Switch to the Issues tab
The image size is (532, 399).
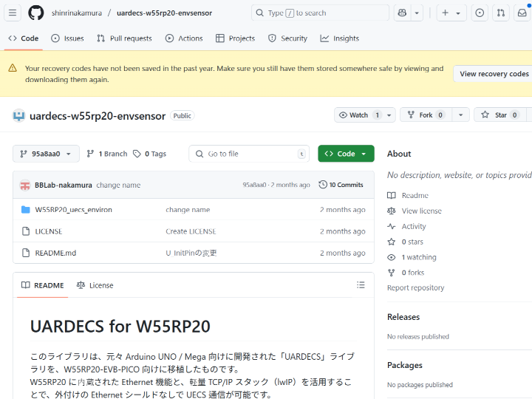pyautogui.click(x=67, y=38)
